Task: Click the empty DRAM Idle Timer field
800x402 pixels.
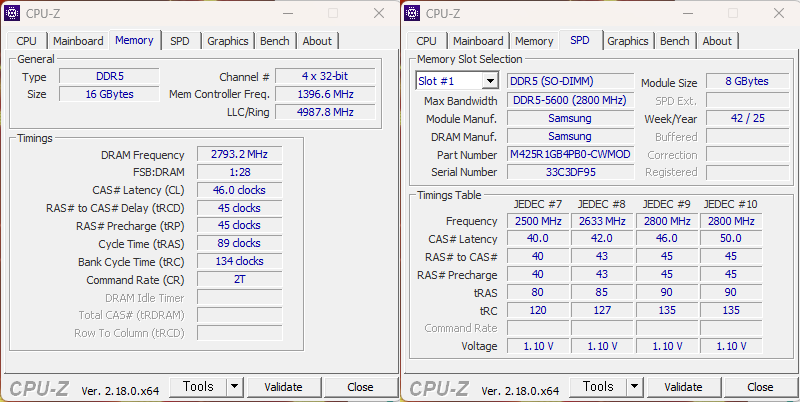Action: [239, 297]
